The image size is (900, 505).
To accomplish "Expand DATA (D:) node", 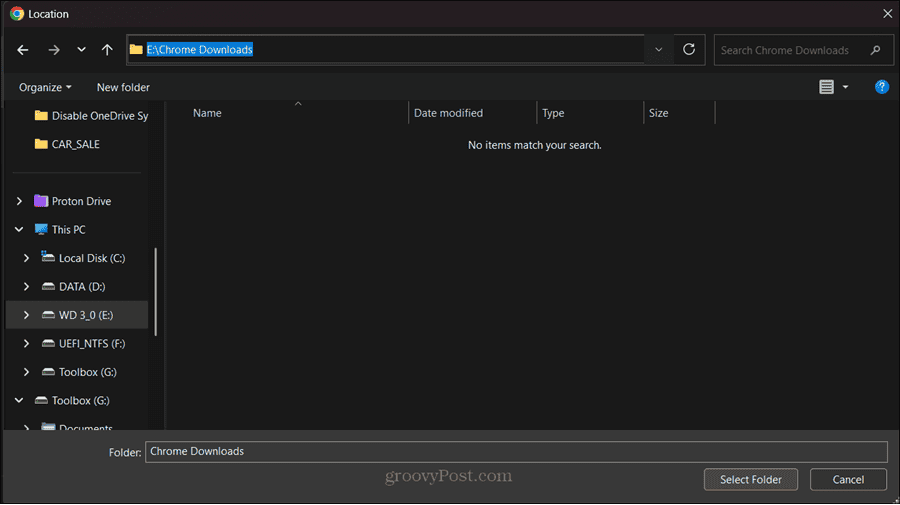I will pos(26,286).
